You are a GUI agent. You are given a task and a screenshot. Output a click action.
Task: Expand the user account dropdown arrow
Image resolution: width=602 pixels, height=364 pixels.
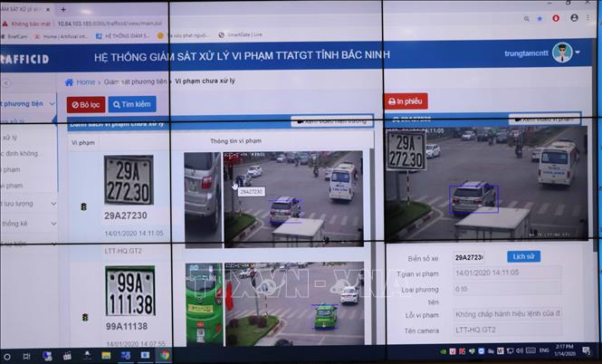578,53
